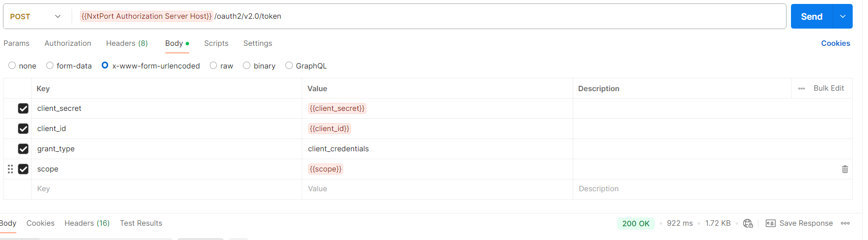This screenshot has height=240, width=868.
Task: Open column options ellipsis near Bulk Edit
Action: (801, 89)
